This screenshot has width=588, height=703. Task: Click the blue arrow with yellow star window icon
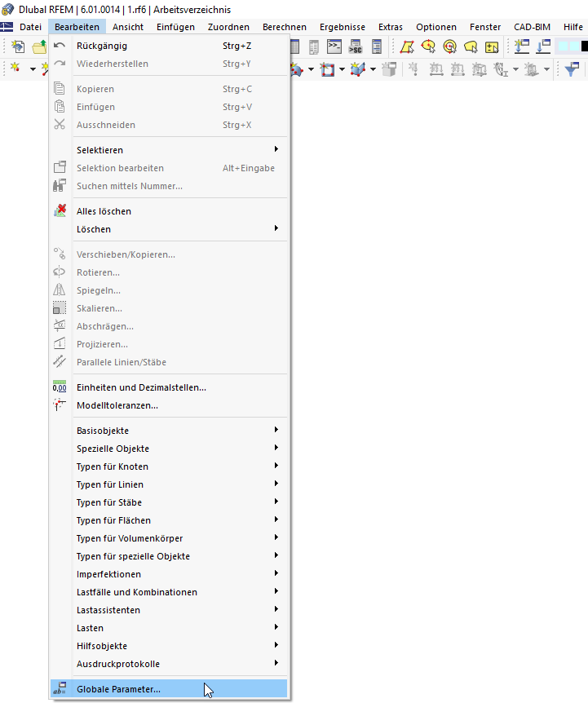pyautogui.click(x=522, y=46)
